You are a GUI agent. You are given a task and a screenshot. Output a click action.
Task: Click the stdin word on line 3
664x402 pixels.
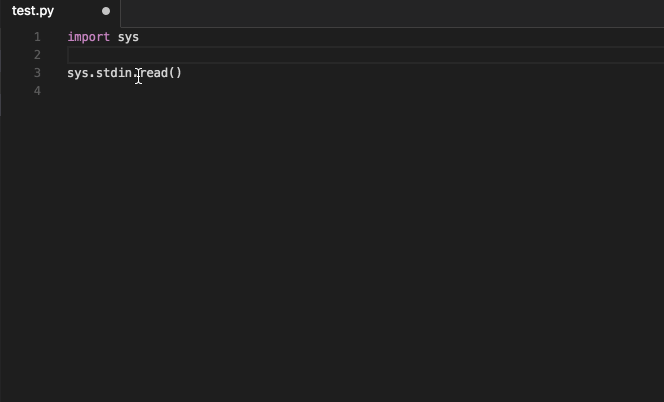pos(114,73)
